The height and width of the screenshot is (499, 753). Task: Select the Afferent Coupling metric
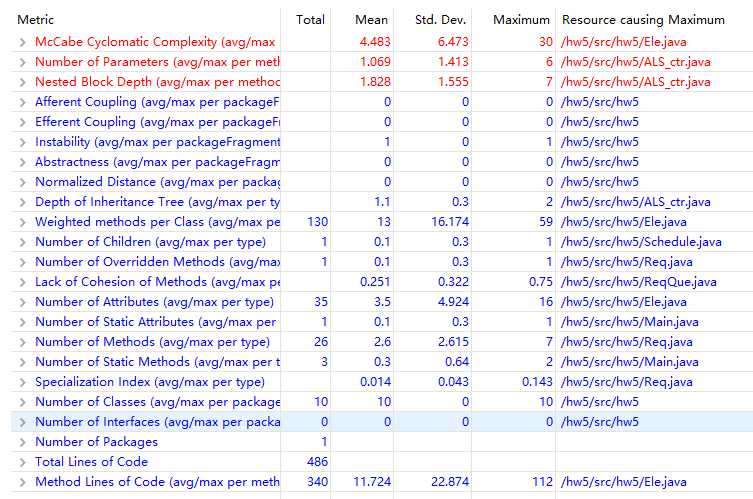click(x=157, y=102)
